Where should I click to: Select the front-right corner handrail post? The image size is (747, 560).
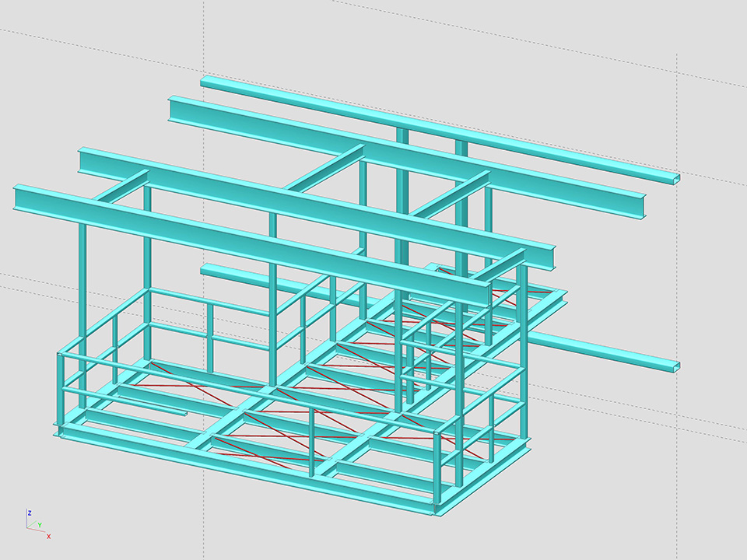437,467
